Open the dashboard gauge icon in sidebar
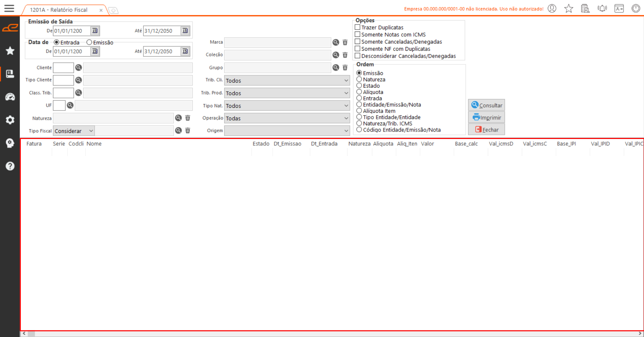Viewport: 644px width, 337px height. pyautogui.click(x=10, y=97)
